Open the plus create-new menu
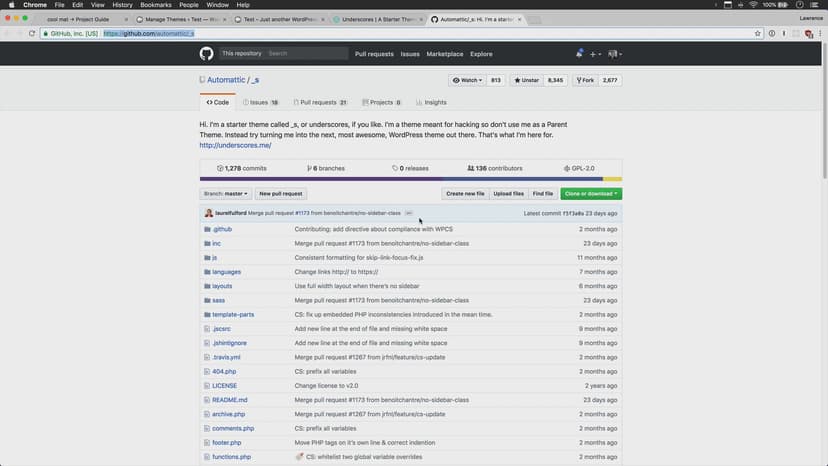 coord(595,54)
